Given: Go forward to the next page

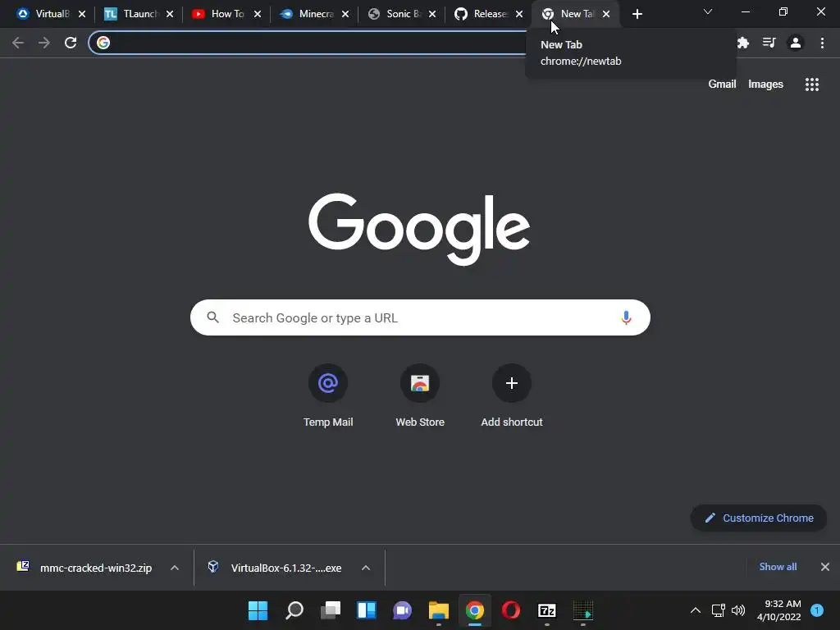Looking at the screenshot, I should 44,43.
